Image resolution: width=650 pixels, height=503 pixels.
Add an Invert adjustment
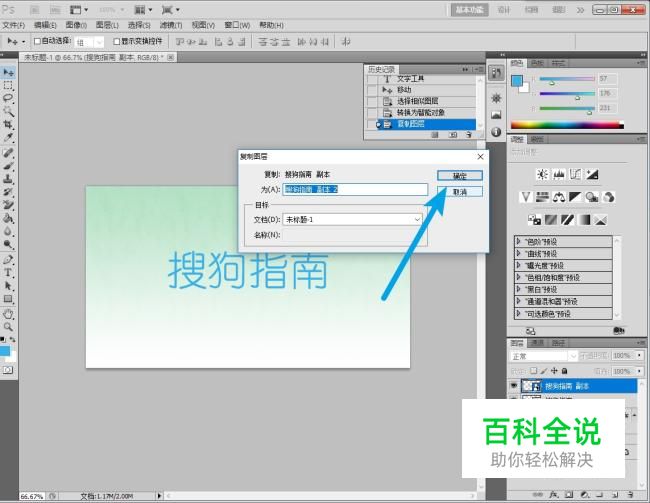pos(534,219)
